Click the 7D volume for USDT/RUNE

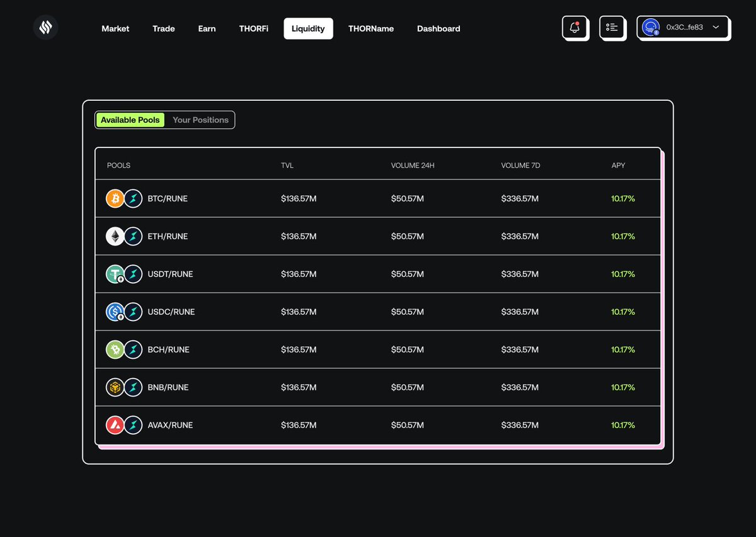pyautogui.click(x=520, y=274)
